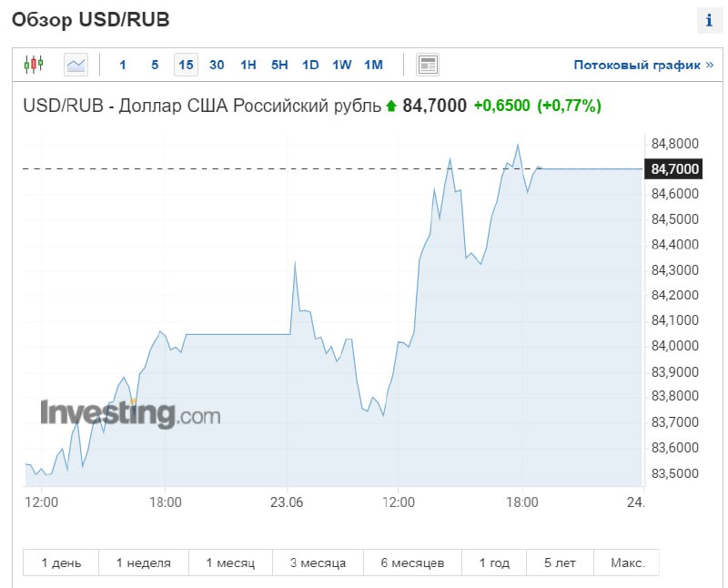Select the 1H interval

point(248,65)
